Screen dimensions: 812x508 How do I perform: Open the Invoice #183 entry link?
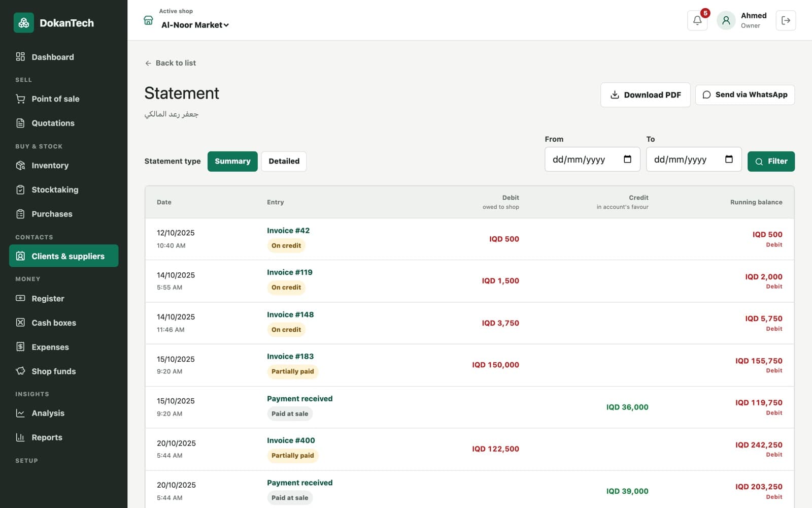tap(290, 357)
